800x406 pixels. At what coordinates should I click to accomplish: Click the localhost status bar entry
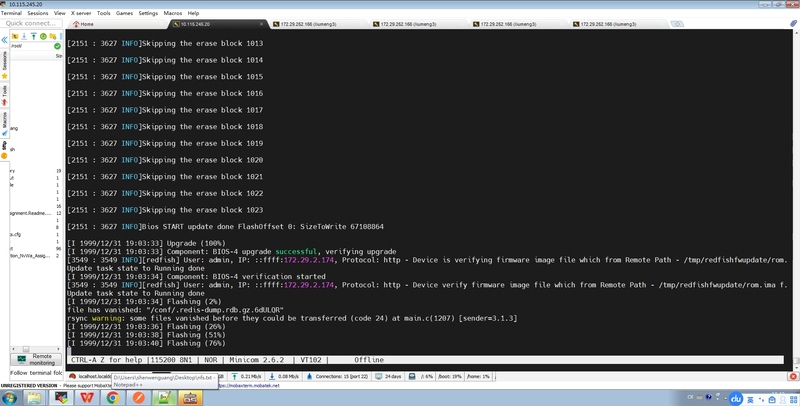pyautogui.click(x=90, y=376)
